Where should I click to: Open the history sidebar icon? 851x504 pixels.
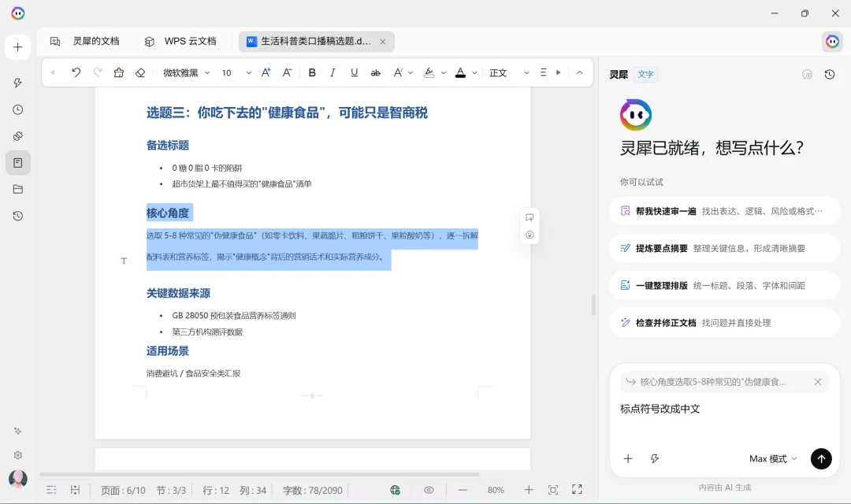18,216
